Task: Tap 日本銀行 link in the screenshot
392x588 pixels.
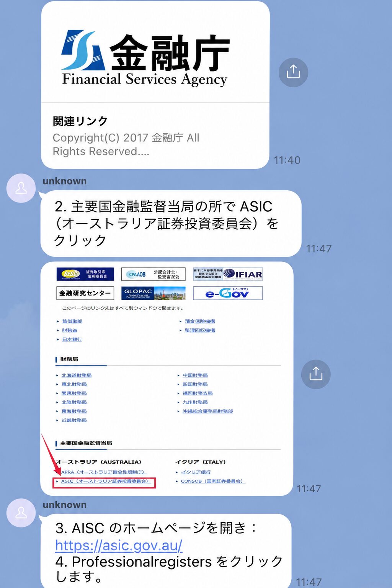Action: (x=72, y=340)
